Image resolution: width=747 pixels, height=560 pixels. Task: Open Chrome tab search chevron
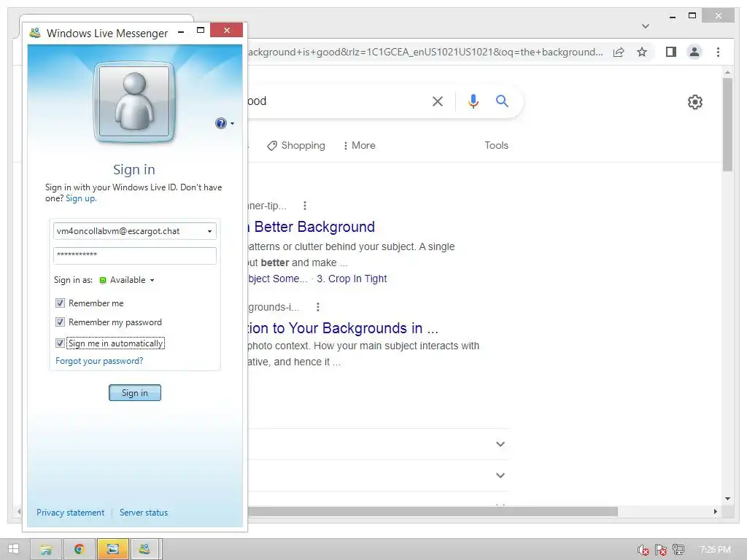coord(646,26)
